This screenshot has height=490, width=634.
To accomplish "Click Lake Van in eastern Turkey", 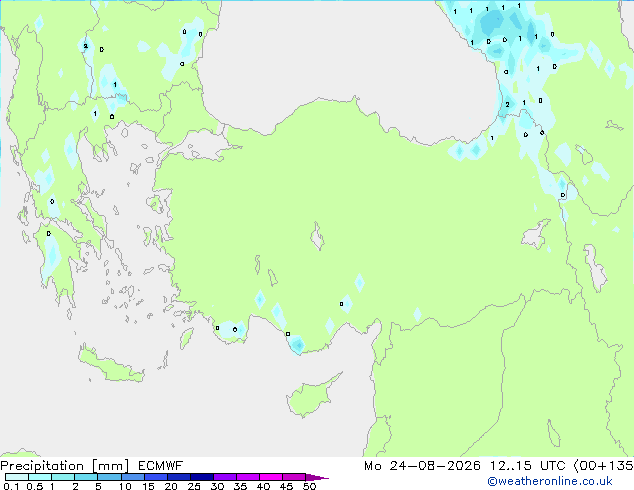I will pyautogui.click(x=535, y=234).
